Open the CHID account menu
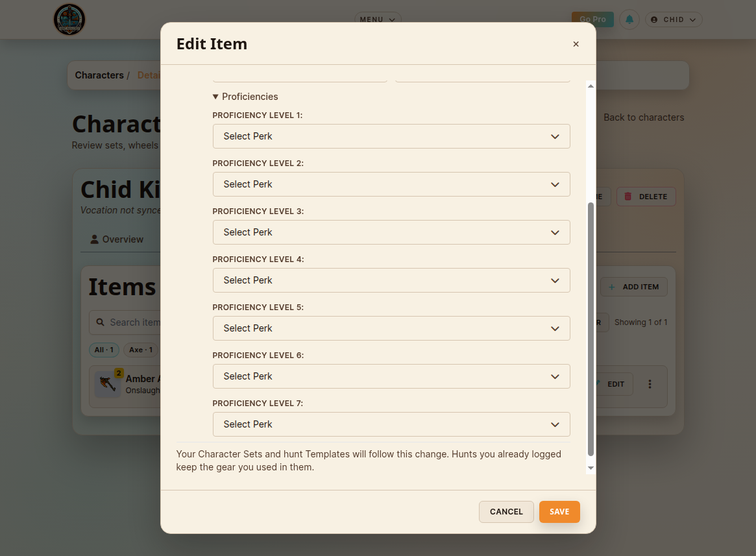Image resolution: width=756 pixels, height=556 pixels. click(x=673, y=19)
